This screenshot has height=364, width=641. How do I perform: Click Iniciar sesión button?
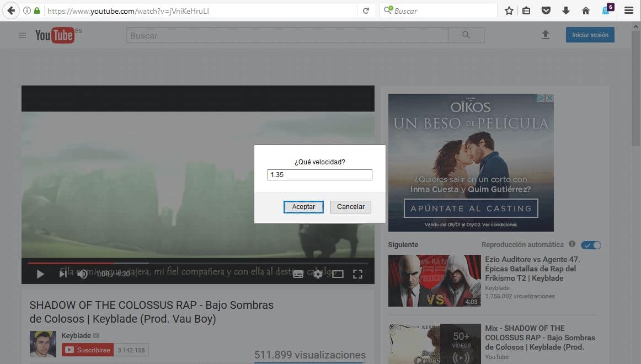590,35
